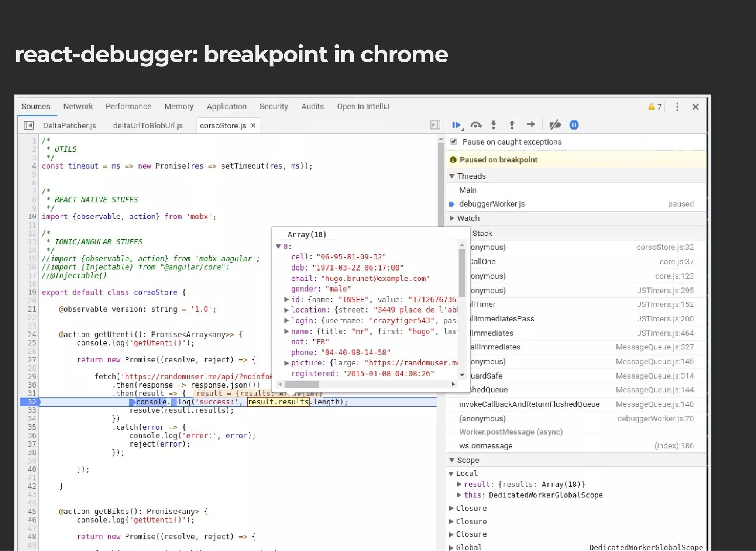Open the Audits tab
Image resolution: width=756 pixels, height=551 pixels.
click(312, 106)
